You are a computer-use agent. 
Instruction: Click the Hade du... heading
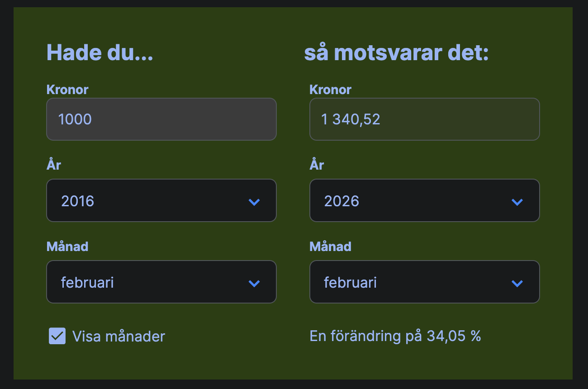click(x=100, y=53)
